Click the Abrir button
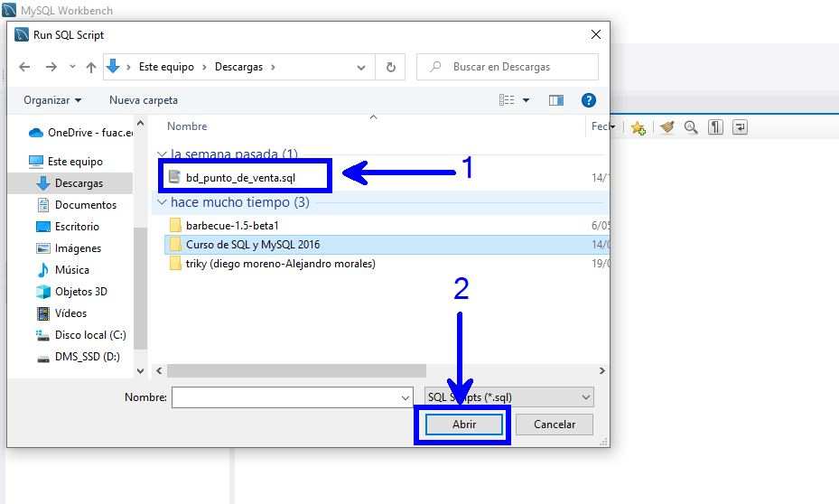 pos(464,425)
